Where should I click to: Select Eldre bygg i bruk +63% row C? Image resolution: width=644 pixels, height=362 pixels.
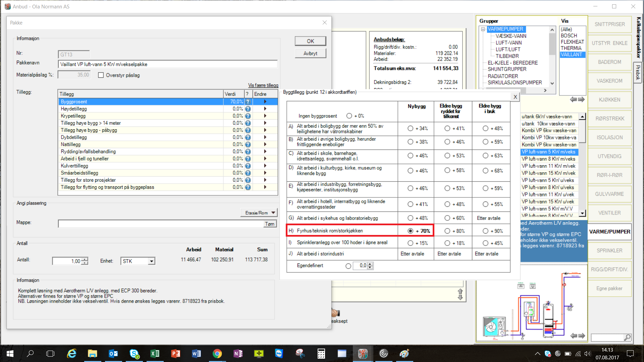485,156
